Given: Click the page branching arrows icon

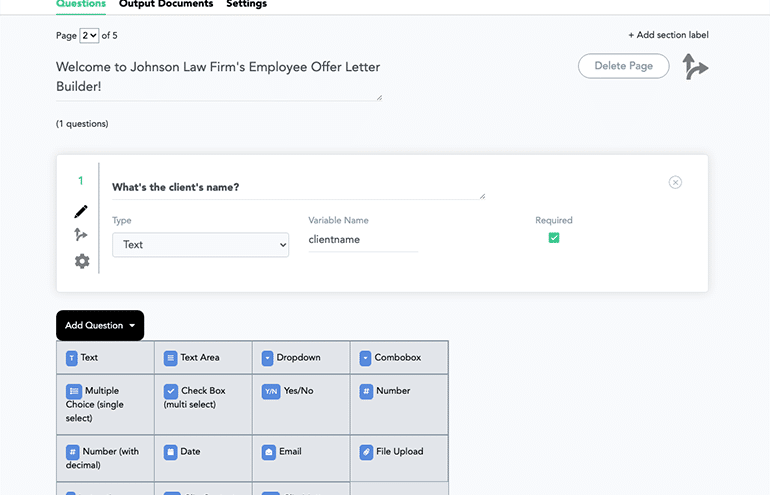Looking at the screenshot, I should coord(695,67).
